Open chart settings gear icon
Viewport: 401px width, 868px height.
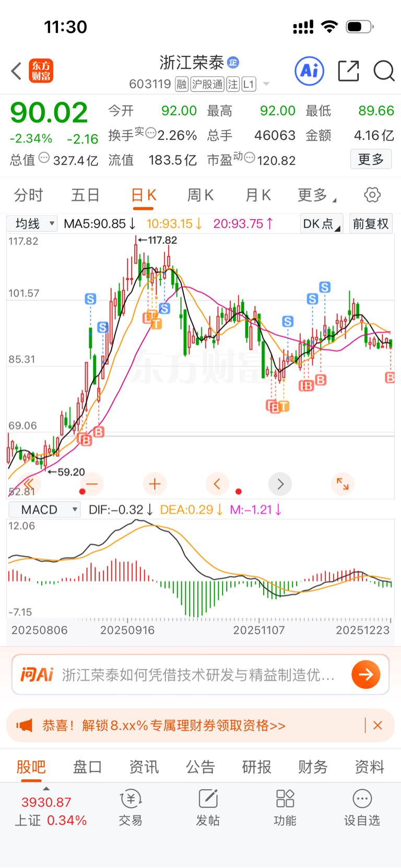click(372, 195)
